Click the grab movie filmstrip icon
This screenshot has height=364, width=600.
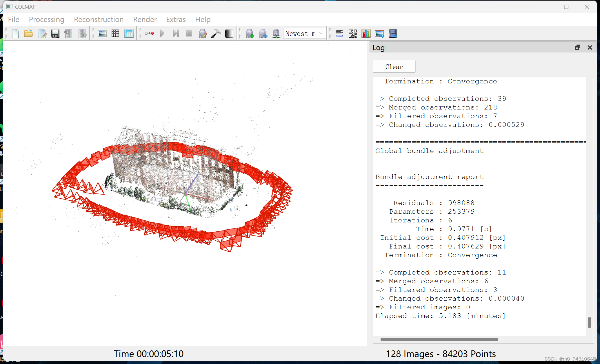point(393,34)
